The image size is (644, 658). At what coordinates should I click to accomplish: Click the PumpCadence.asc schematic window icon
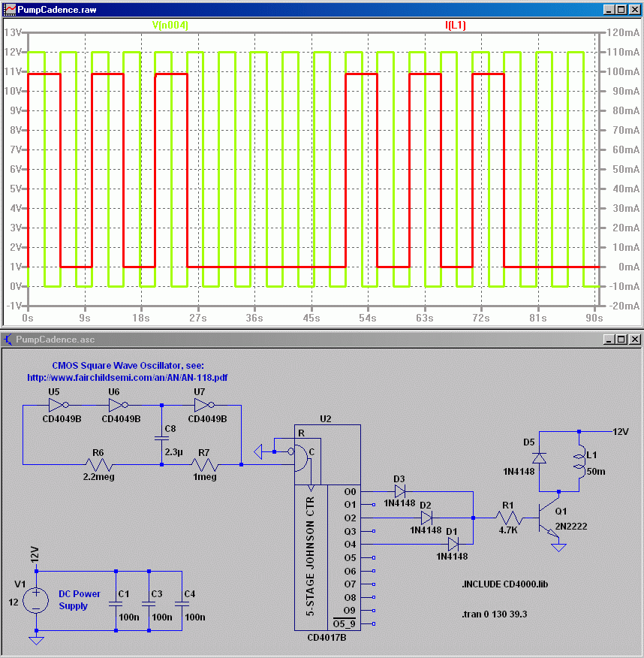click(8, 339)
